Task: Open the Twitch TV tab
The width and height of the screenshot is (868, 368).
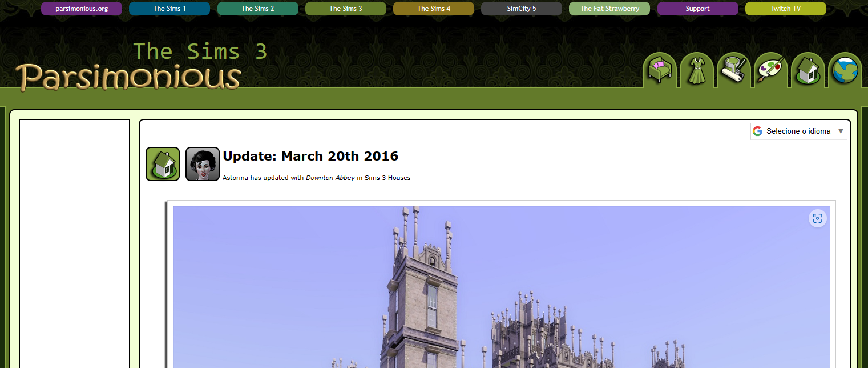Action: pos(786,9)
